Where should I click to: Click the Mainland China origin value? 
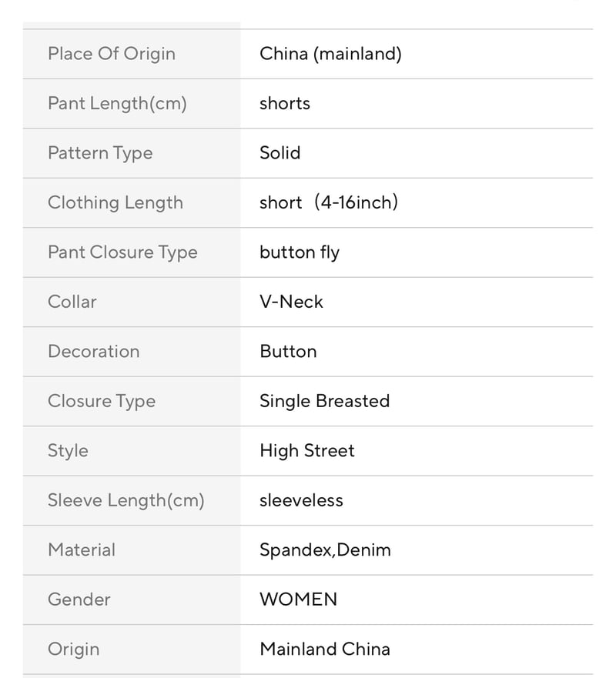(325, 650)
